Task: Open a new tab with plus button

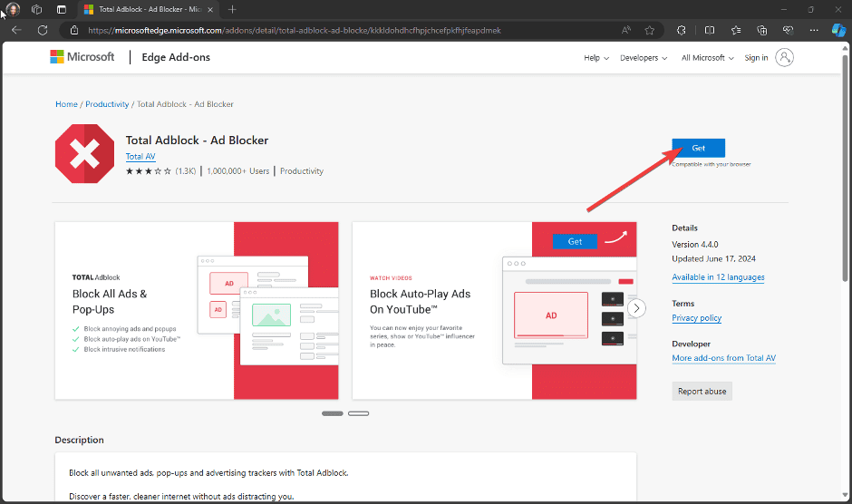Action: [x=232, y=9]
